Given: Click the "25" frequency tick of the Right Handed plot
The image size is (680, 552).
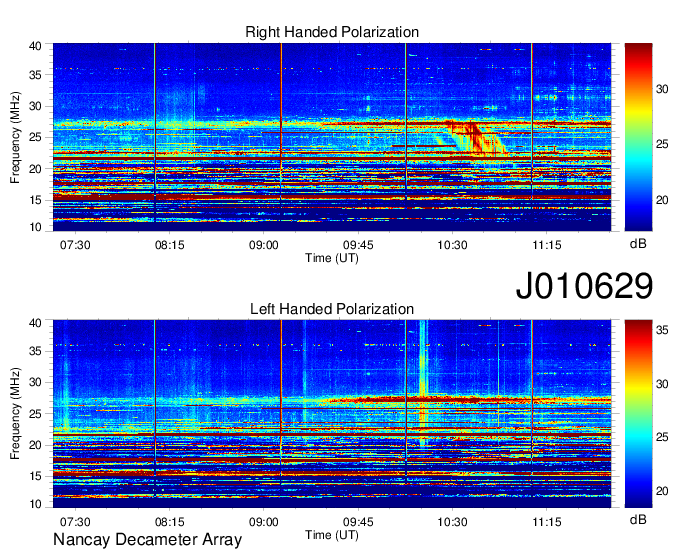Looking at the screenshot, I should pyautogui.click(x=36, y=137).
